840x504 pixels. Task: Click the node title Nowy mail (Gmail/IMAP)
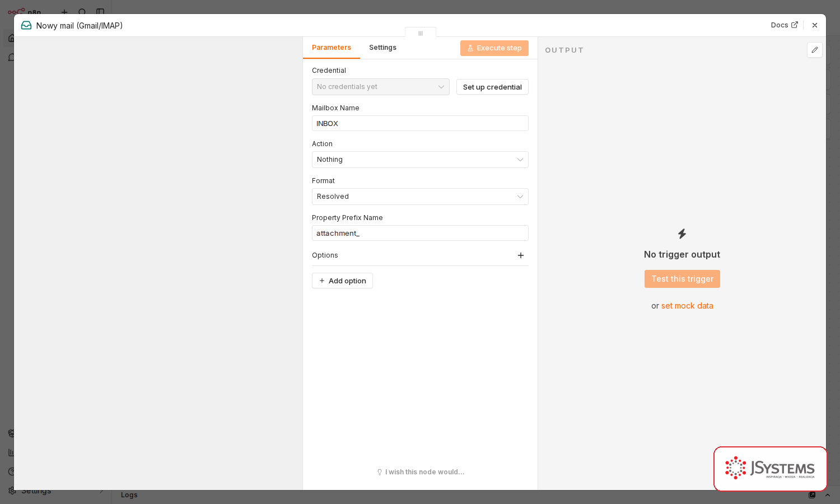(80, 26)
